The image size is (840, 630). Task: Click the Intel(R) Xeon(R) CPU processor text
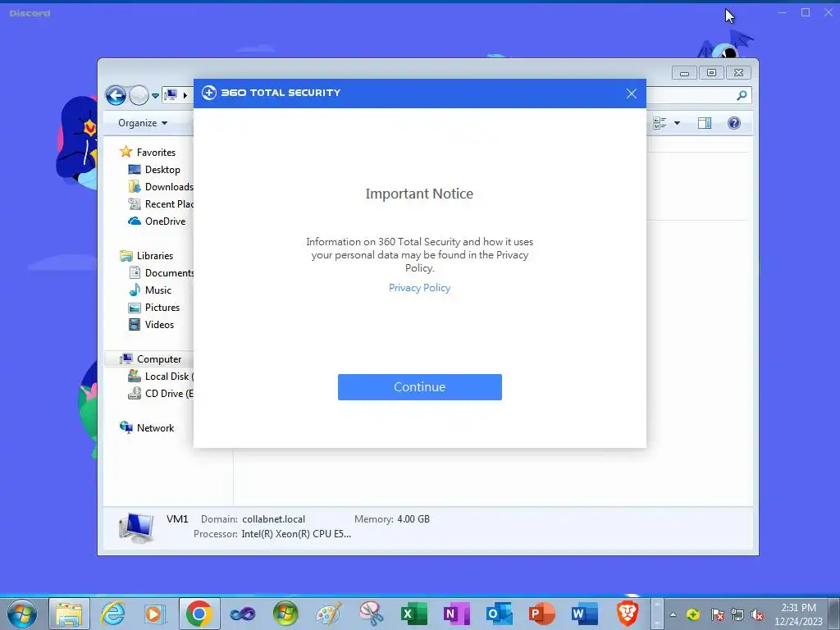(295, 533)
